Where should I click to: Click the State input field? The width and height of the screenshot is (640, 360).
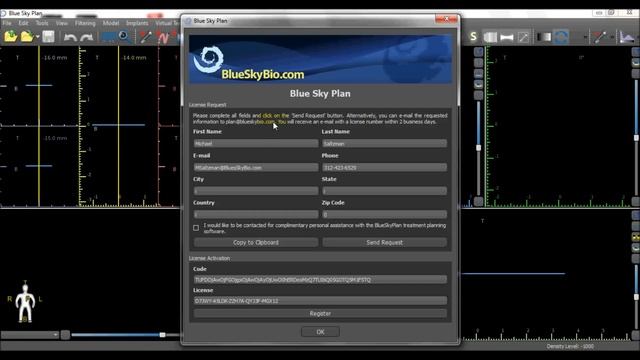[384, 191]
